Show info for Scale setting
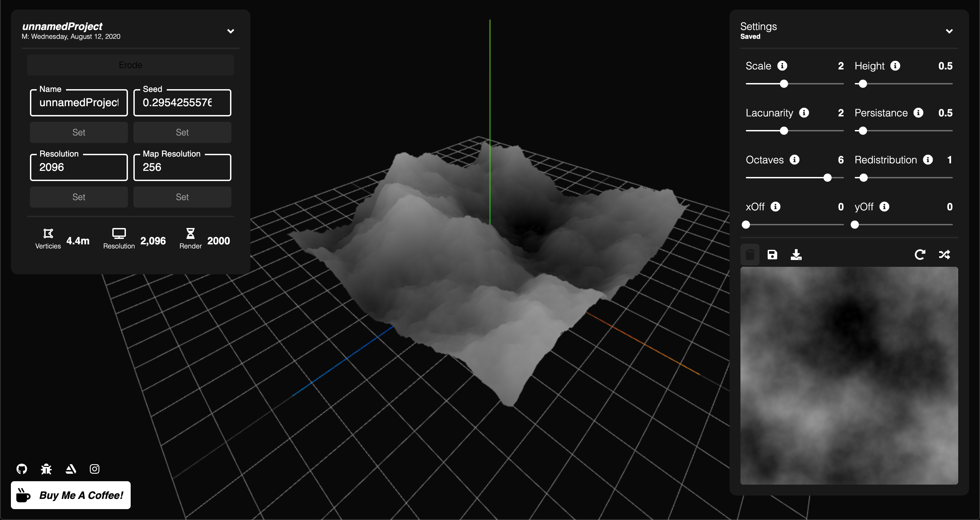Viewport: 980px width, 520px height. [782, 66]
